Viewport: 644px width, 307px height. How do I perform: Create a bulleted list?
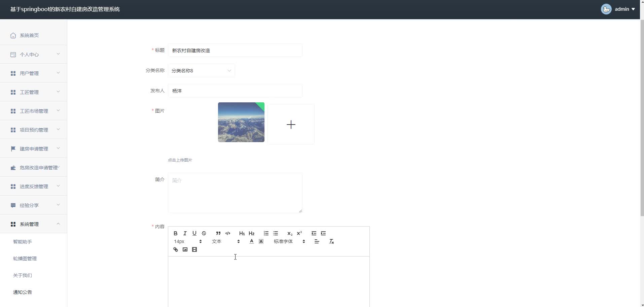(276, 233)
